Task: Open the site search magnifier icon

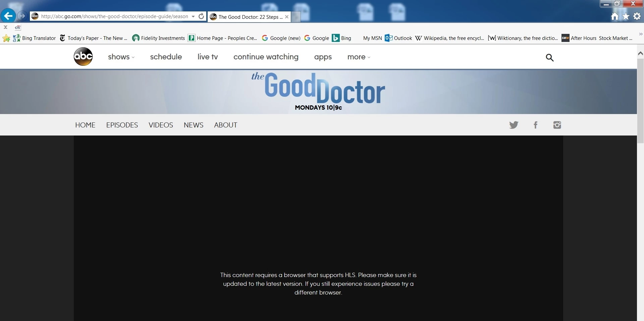Action: click(549, 57)
